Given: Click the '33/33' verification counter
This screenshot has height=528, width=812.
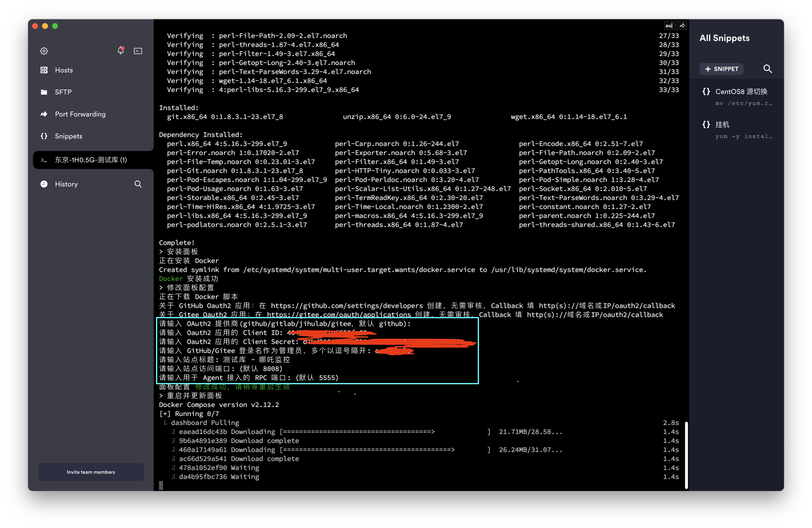Looking at the screenshot, I should point(669,90).
